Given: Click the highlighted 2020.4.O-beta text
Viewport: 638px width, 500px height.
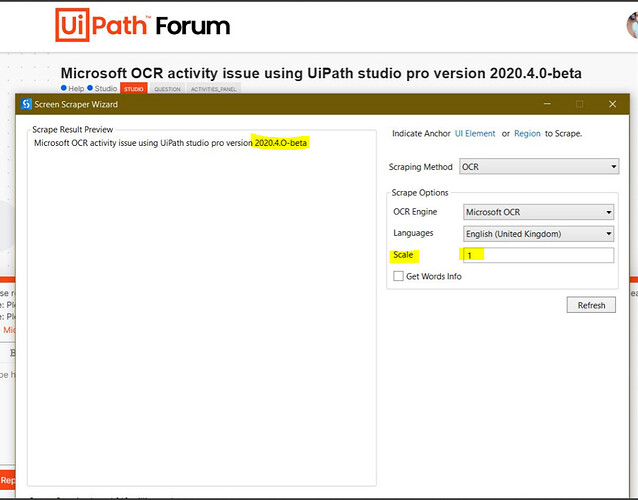Looking at the screenshot, I should coord(280,143).
